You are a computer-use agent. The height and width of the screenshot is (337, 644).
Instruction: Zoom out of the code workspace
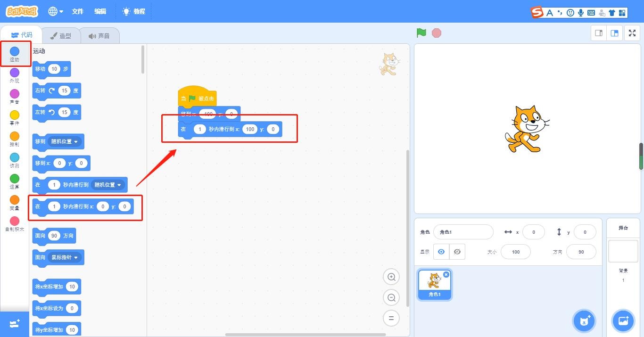tap(391, 297)
